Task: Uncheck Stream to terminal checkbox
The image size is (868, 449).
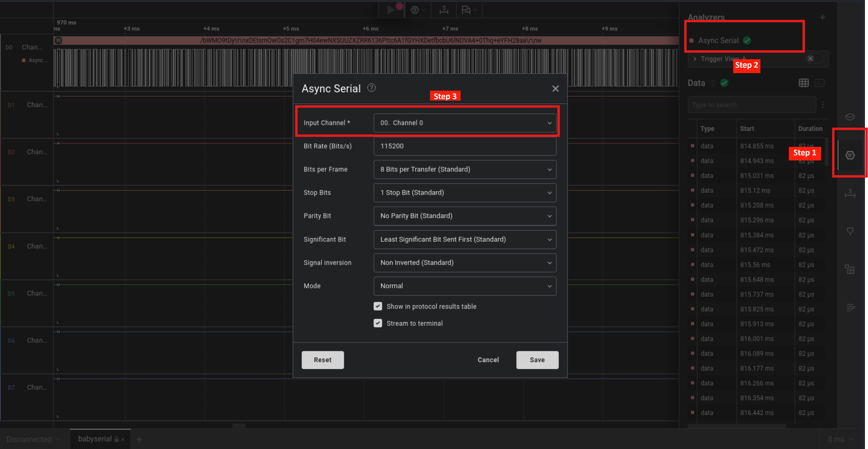Action: pyautogui.click(x=378, y=323)
